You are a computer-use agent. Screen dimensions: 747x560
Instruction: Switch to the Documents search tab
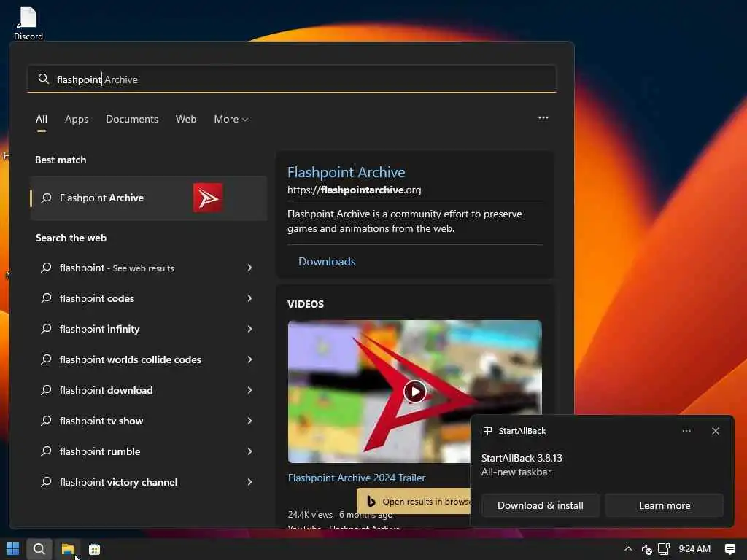point(132,119)
